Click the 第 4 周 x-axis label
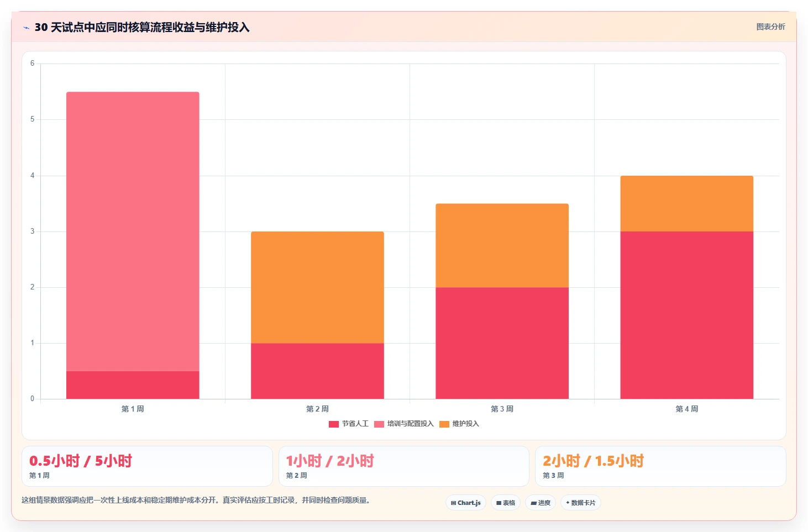 click(x=686, y=409)
